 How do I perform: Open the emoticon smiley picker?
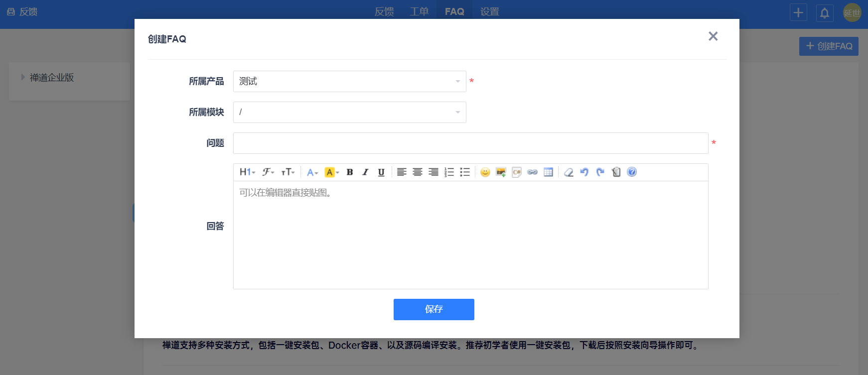click(x=485, y=172)
